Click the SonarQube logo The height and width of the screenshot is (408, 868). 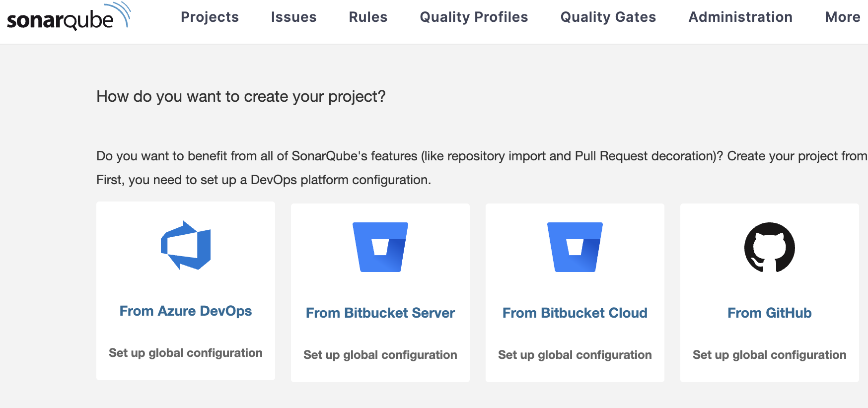(69, 16)
